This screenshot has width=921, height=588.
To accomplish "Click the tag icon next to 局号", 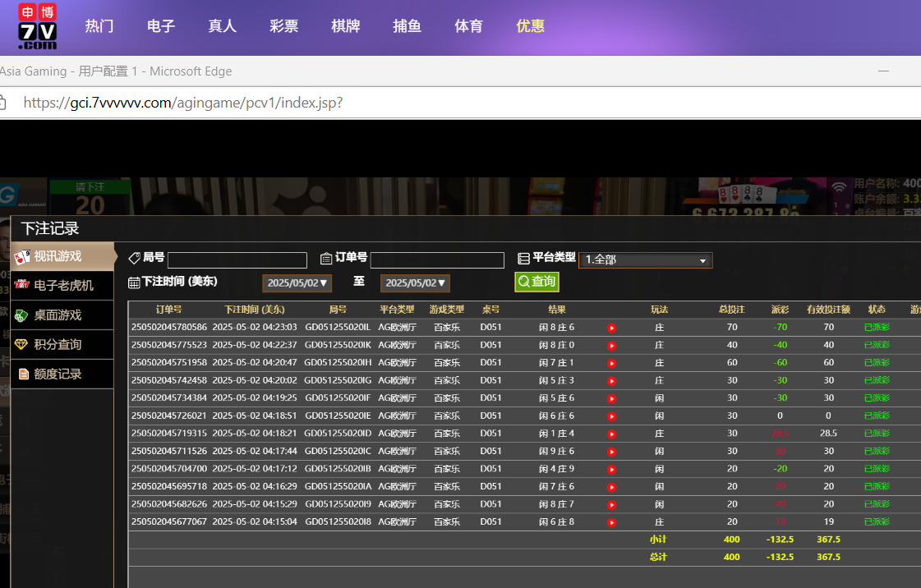I will [135, 259].
